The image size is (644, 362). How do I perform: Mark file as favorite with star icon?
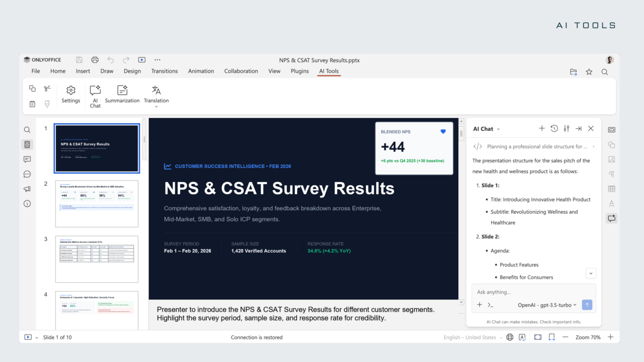(x=589, y=72)
